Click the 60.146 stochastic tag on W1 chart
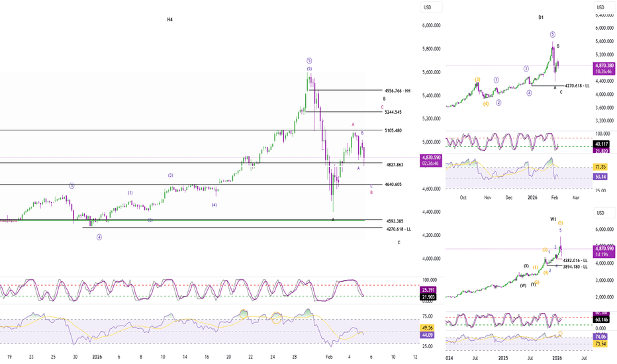This screenshot has width=617, height=364. click(x=601, y=320)
